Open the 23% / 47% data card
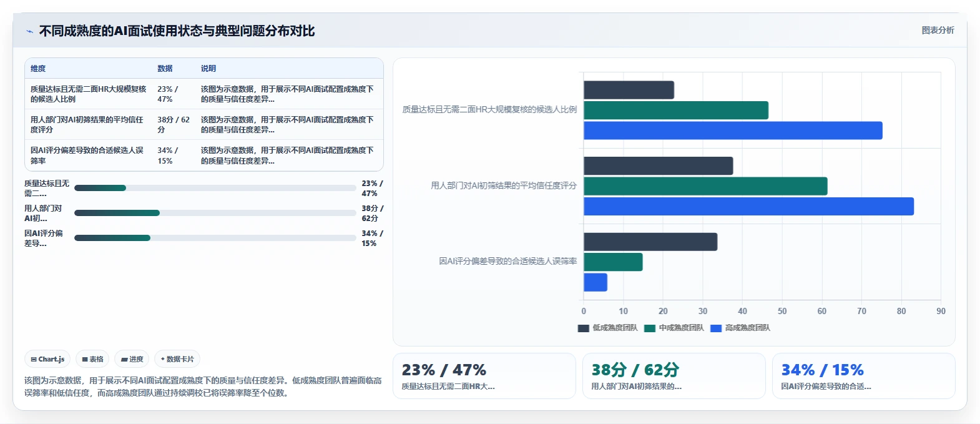The image size is (980, 424). pos(484,376)
